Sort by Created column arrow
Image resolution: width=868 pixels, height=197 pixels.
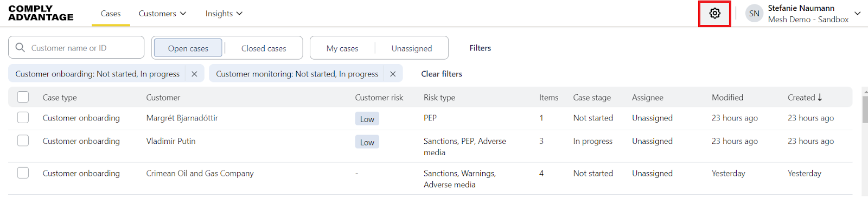[x=820, y=97]
